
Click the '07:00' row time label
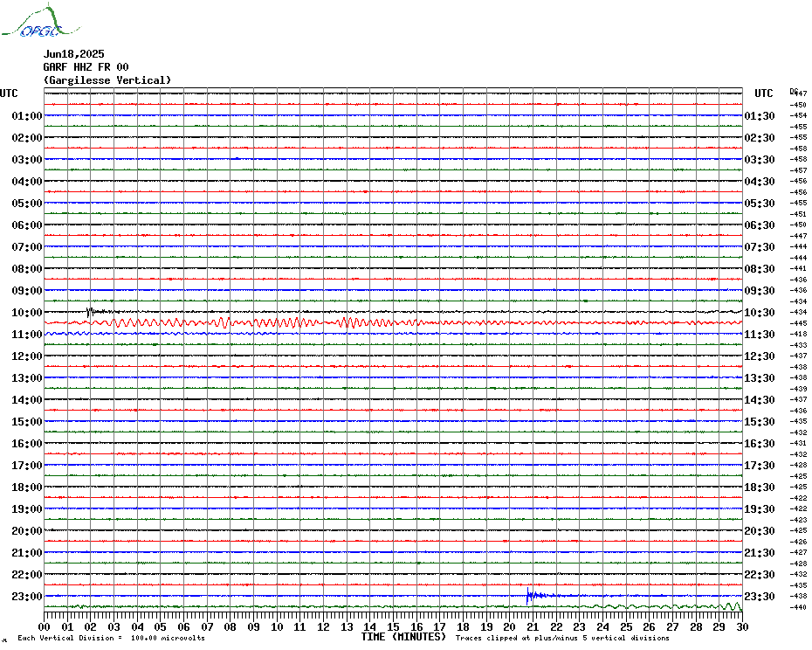pos(27,246)
